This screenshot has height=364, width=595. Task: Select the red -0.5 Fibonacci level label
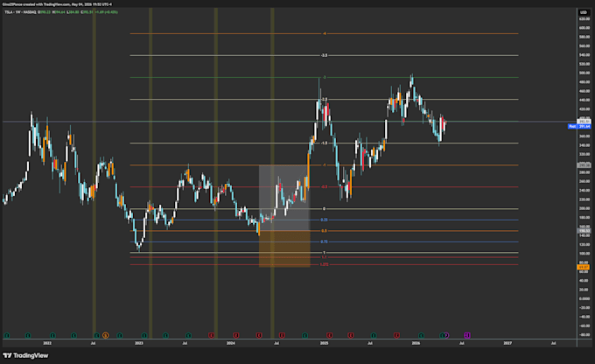[x=324, y=186]
